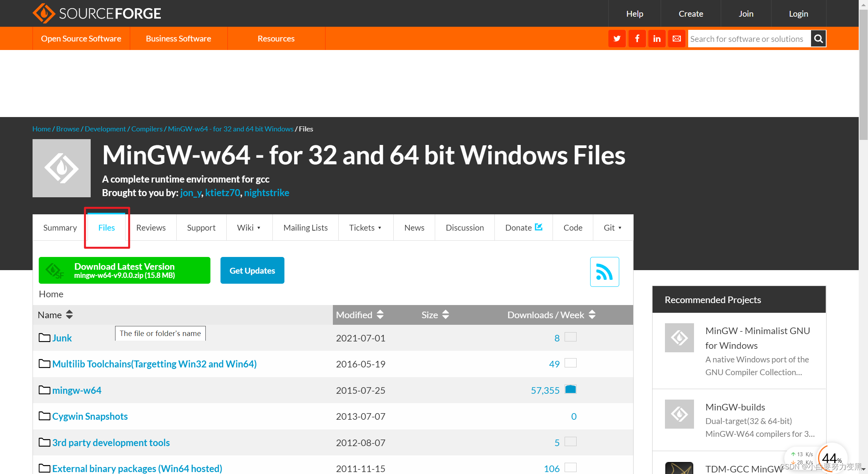This screenshot has width=868, height=474.
Task: Click the LinkedIn share icon
Action: coord(657,39)
